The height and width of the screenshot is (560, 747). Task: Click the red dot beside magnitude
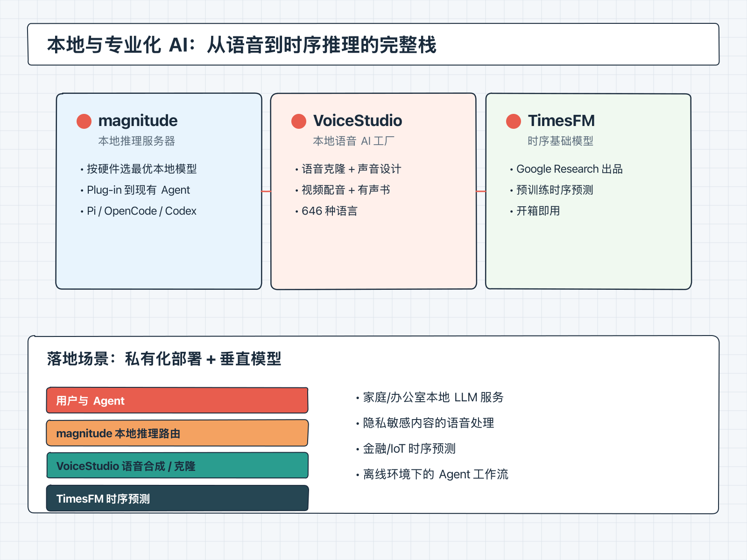point(84,121)
